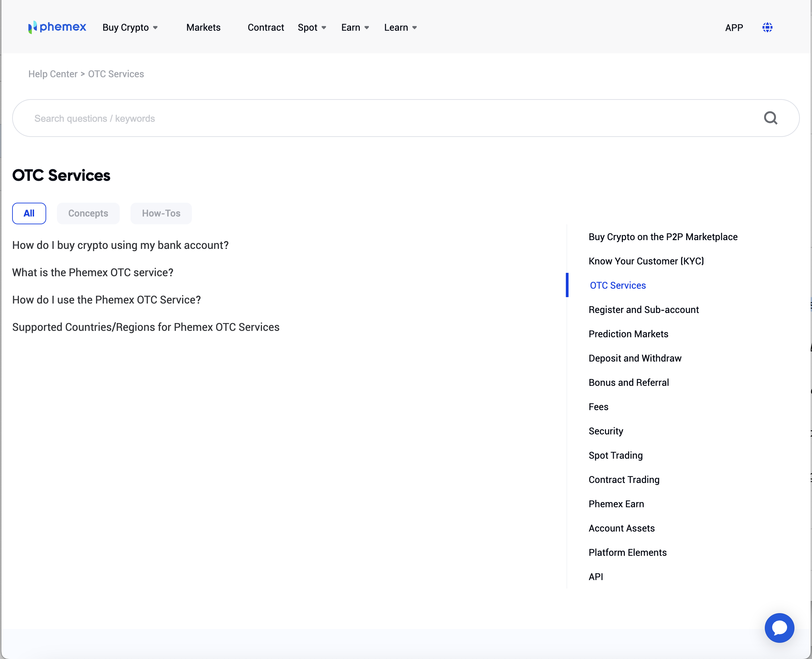Click the APP link in header
The image size is (812, 659).
734,28
